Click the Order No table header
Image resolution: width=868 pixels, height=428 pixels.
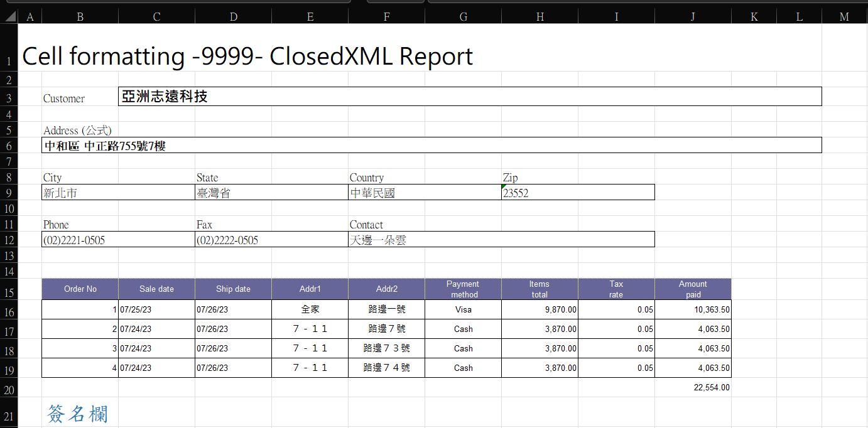coord(80,289)
